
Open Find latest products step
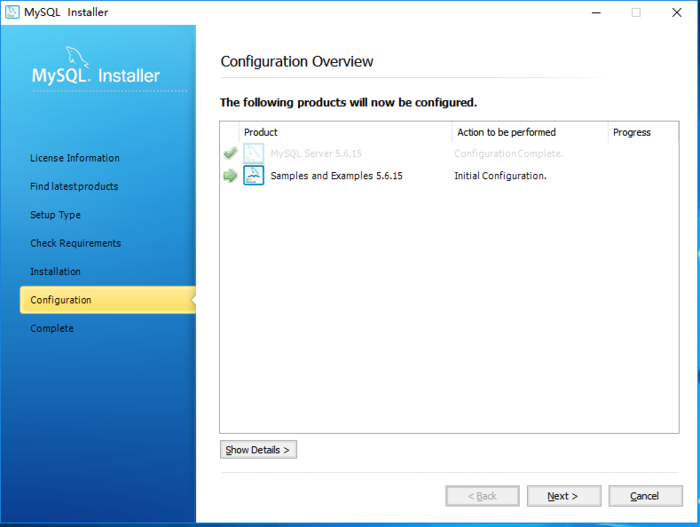click(x=74, y=186)
